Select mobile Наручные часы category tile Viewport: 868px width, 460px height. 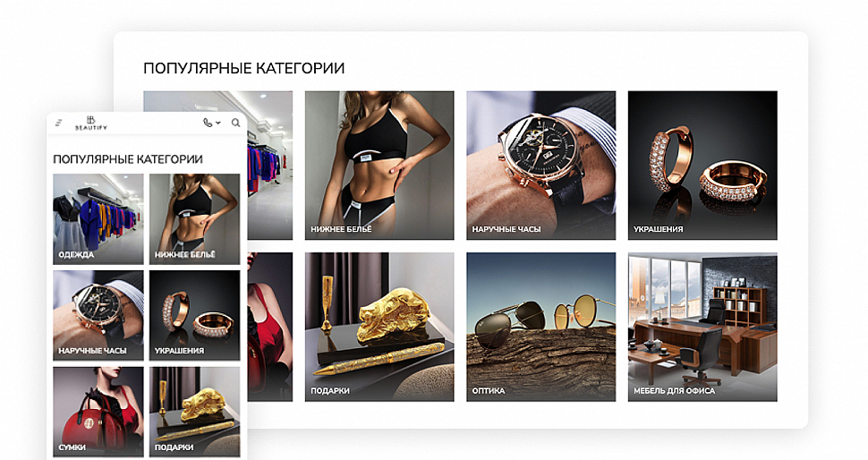(98, 316)
